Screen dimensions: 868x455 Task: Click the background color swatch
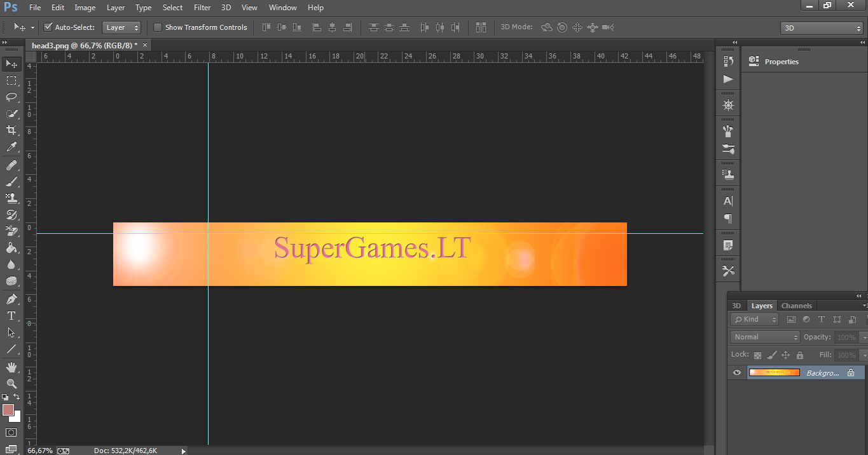click(x=17, y=418)
